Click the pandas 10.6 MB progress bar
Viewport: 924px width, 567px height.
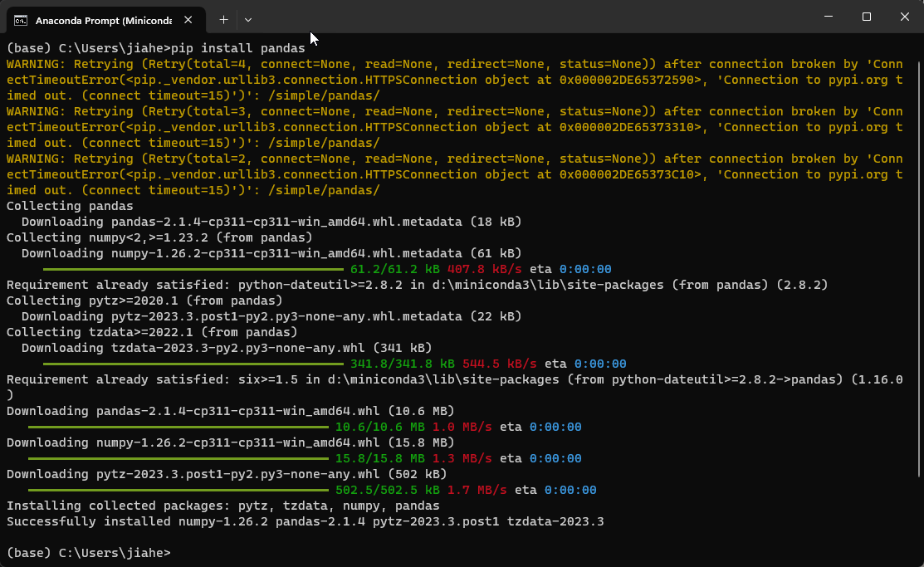pyautogui.click(x=178, y=427)
